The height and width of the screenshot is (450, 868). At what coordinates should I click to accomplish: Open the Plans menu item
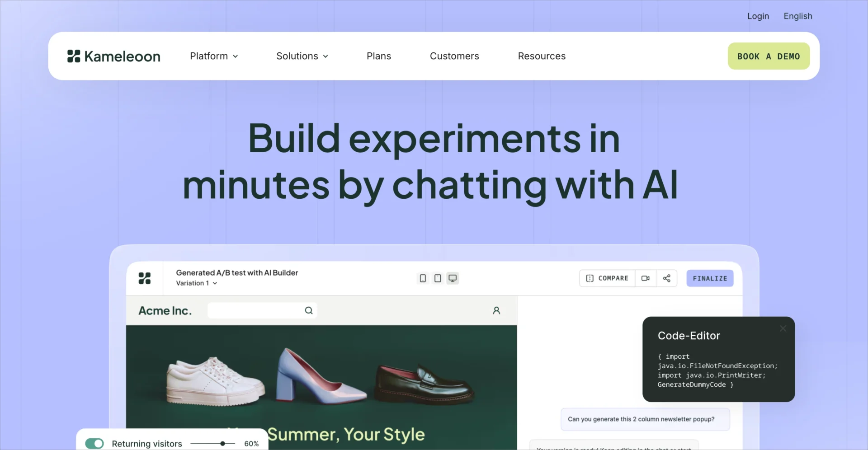pyautogui.click(x=378, y=56)
